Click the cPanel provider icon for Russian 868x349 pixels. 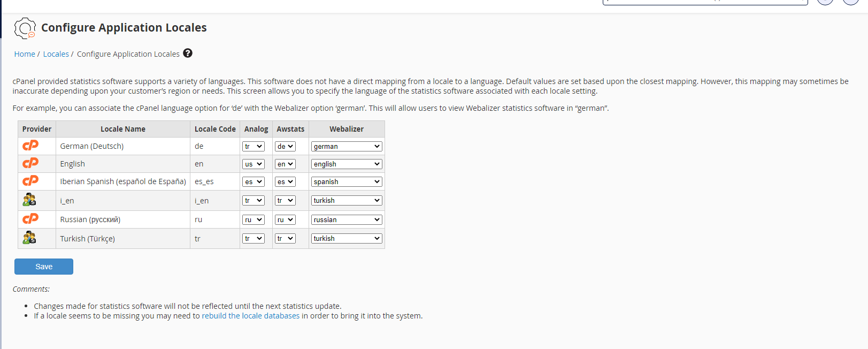[x=30, y=219]
